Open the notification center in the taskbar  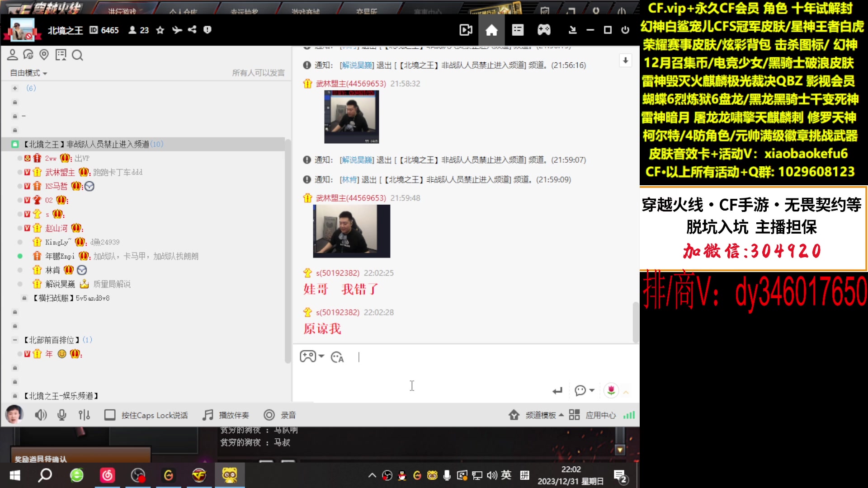(620, 476)
